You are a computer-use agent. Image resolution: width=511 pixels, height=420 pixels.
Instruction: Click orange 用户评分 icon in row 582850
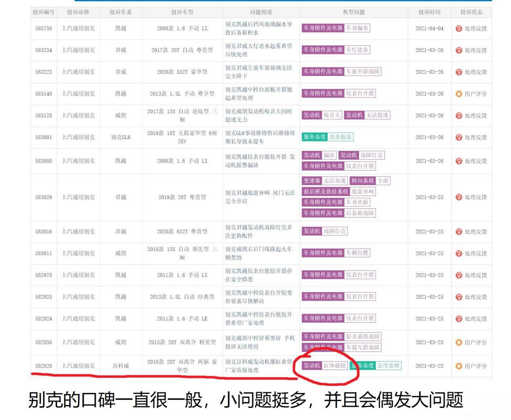(459, 342)
